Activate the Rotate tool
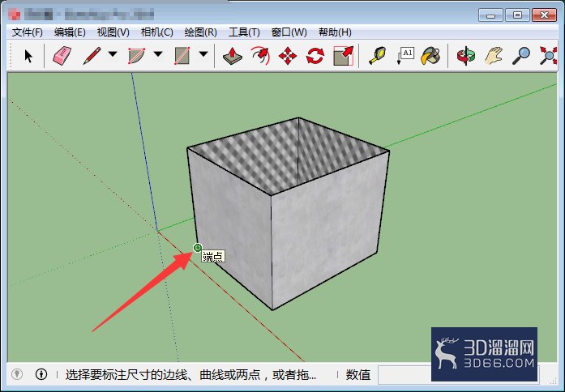This screenshot has height=392, width=565. (315, 56)
